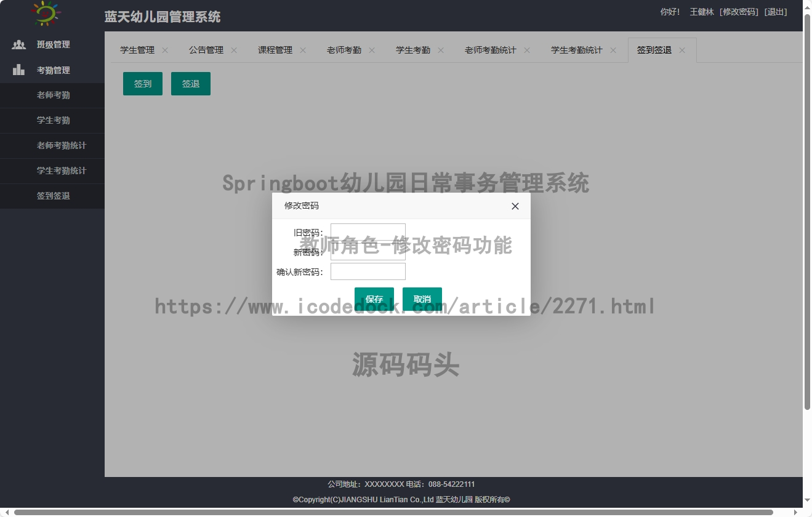812x517 pixels.
Task: Switch to the 公告管理 tab
Action: pos(206,50)
